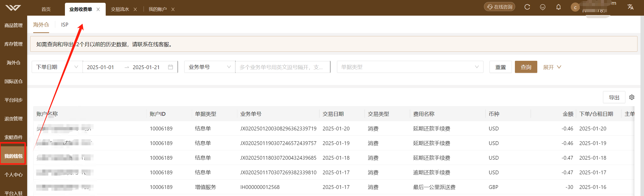Click the -30 amount cell
Viewport: 644px width, 196px height.
[569, 187]
